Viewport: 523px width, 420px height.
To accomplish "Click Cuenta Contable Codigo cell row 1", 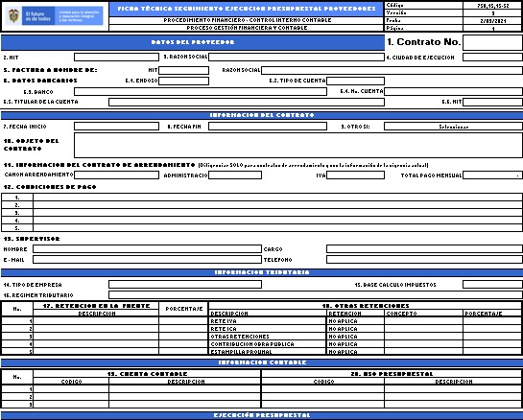I will [71, 388].
